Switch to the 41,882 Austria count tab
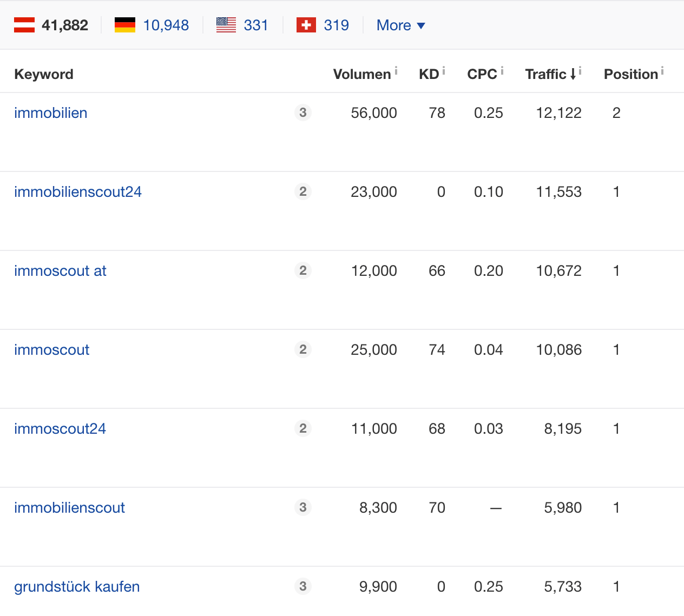 [x=65, y=25]
